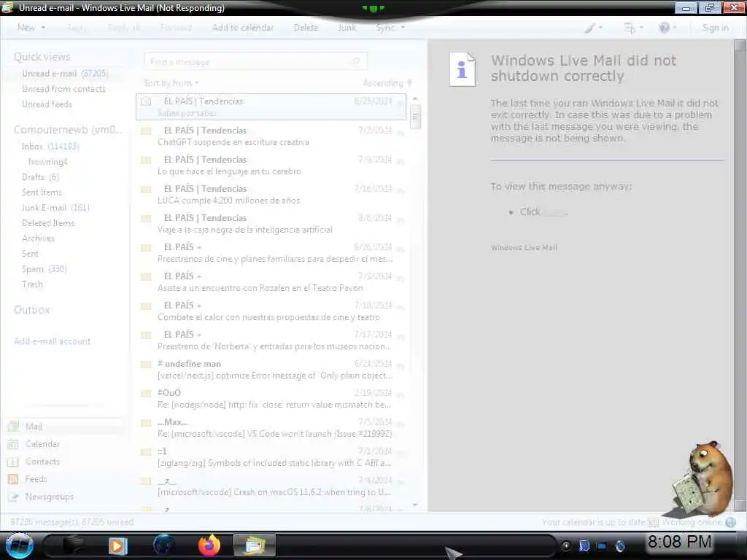
Task: Open the Sync dropdown arrow
Action: (403, 28)
